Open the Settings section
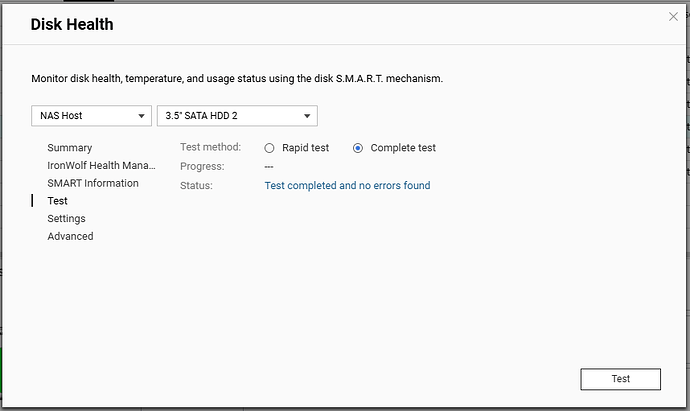The height and width of the screenshot is (411, 690). [x=66, y=218]
